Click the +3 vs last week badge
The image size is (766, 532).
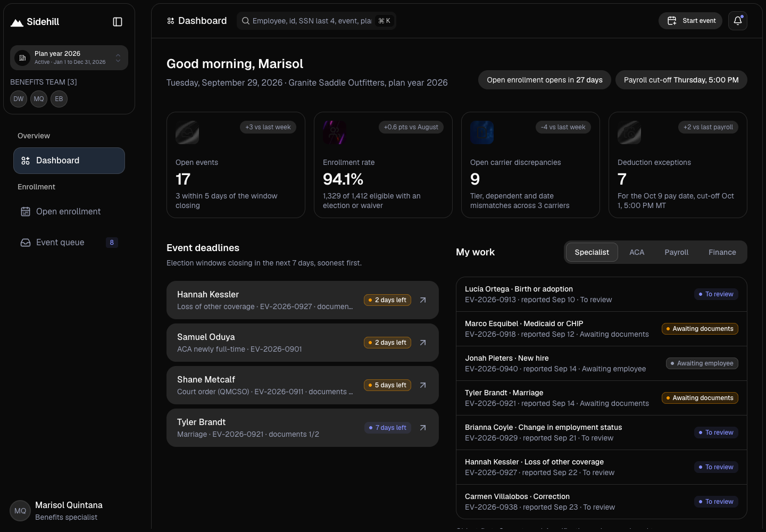(268, 127)
